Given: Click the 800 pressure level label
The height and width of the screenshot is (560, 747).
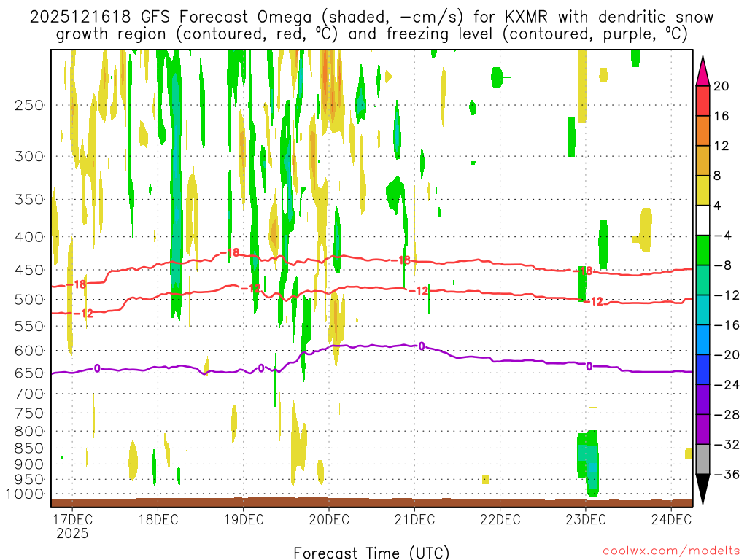Looking at the screenshot, I should [29, 432].
